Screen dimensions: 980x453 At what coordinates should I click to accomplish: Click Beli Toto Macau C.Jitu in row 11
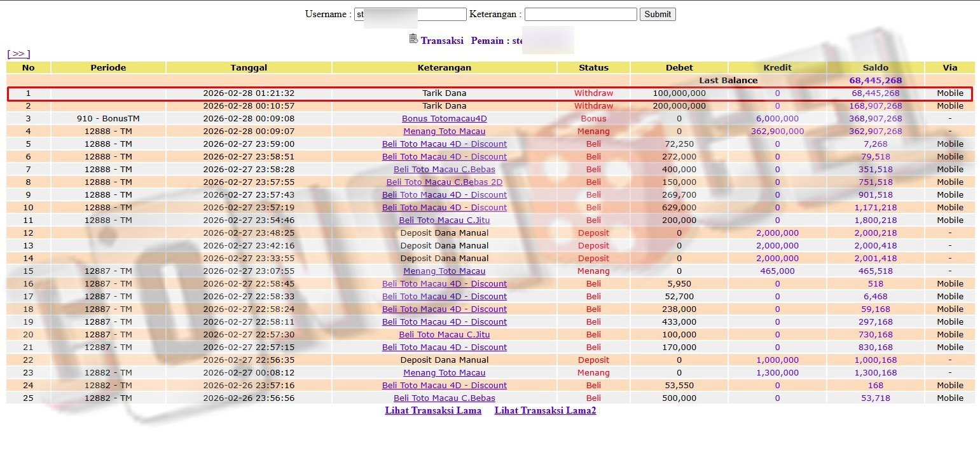[x=444, y=220]
